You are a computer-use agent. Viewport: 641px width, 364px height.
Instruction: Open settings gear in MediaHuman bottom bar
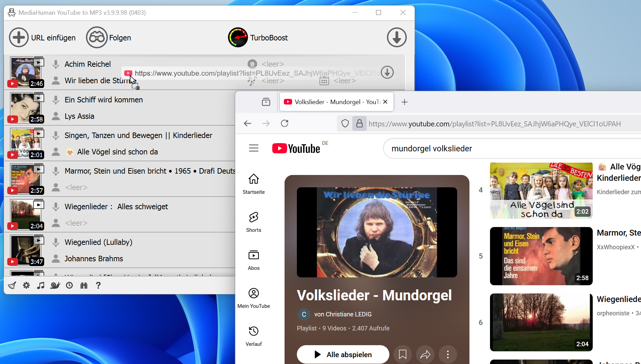point(26,285)
